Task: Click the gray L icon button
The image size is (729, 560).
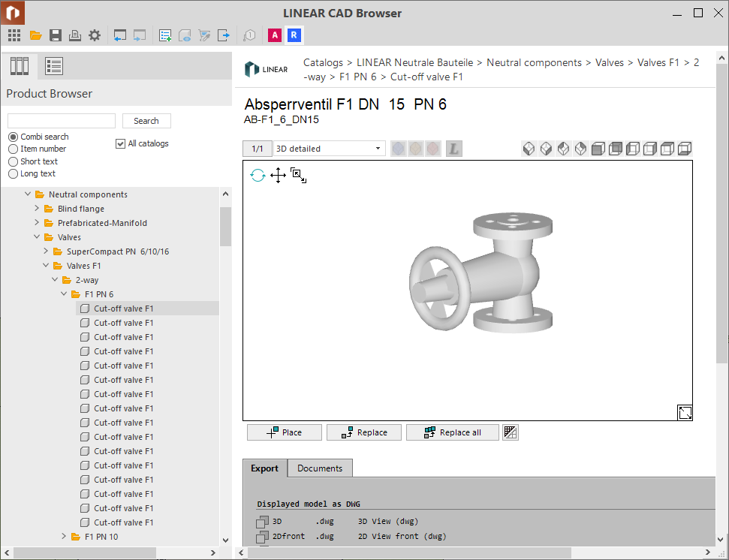Action: click(453, 149)
